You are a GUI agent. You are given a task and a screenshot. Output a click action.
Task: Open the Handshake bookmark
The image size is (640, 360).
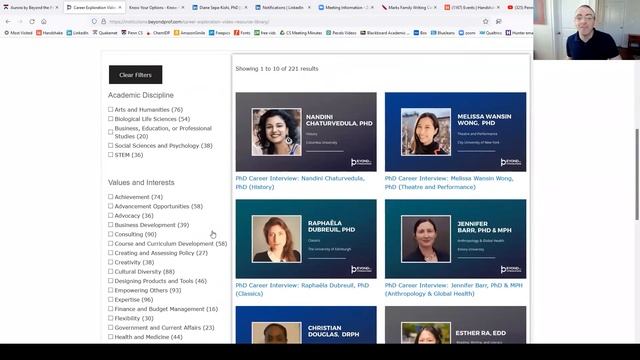pos(50,33)
